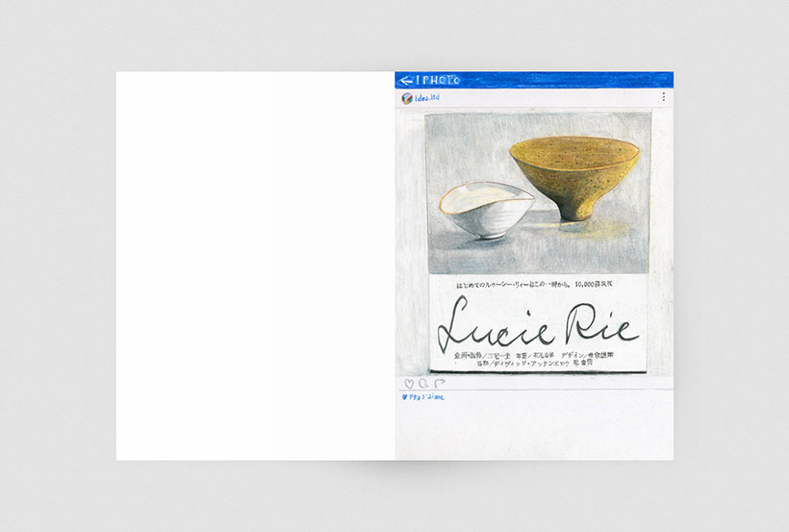Screen dimensions: 789x532
Task: Click the Lucie Rie handwritten title
Action: (537, 323)
